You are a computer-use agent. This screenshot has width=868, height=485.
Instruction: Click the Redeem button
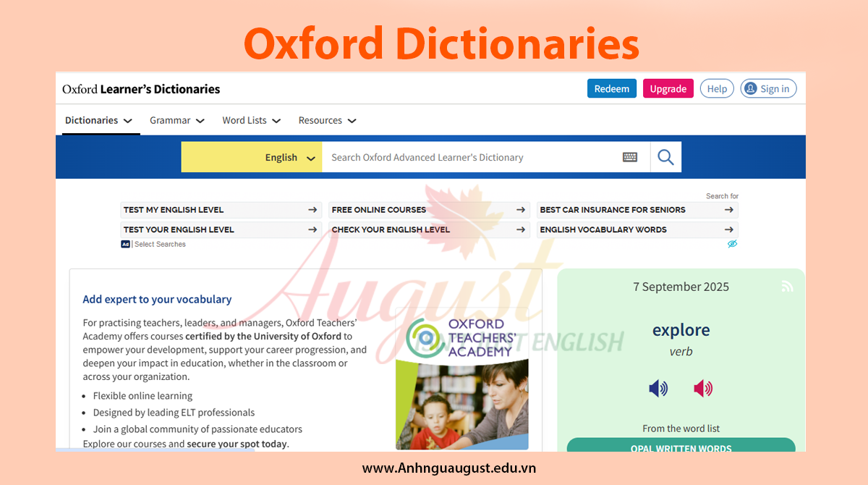[612, 88]
